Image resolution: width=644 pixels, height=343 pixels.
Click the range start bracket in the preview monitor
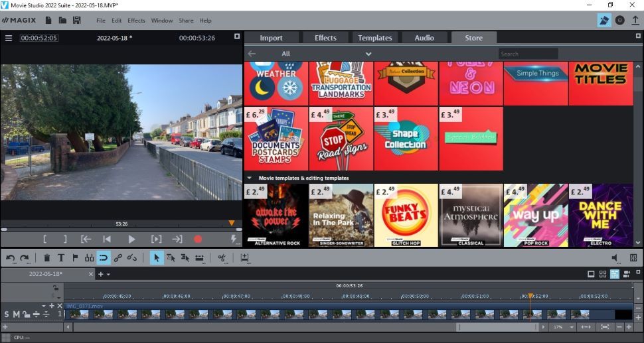click(x=44, y=240)
